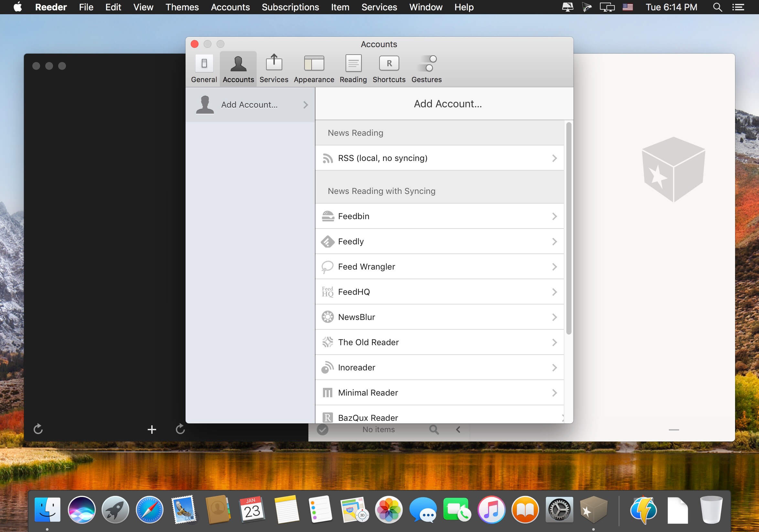Expand the Feedbin row chevron
Screen dimensions: 759x532
pyautogui.click(x=554, y=217)
